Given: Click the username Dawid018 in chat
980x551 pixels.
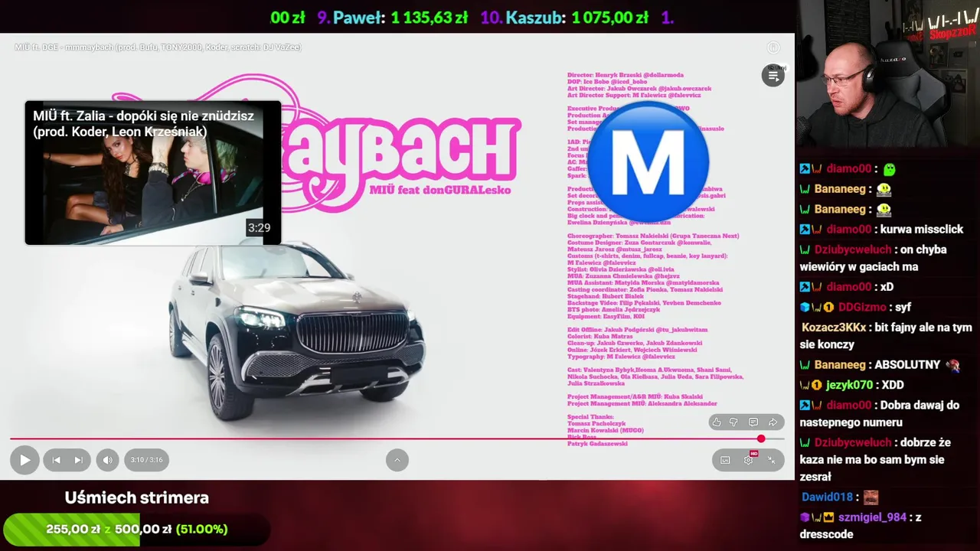Looking at the screenshot, I should pos(827,497).
